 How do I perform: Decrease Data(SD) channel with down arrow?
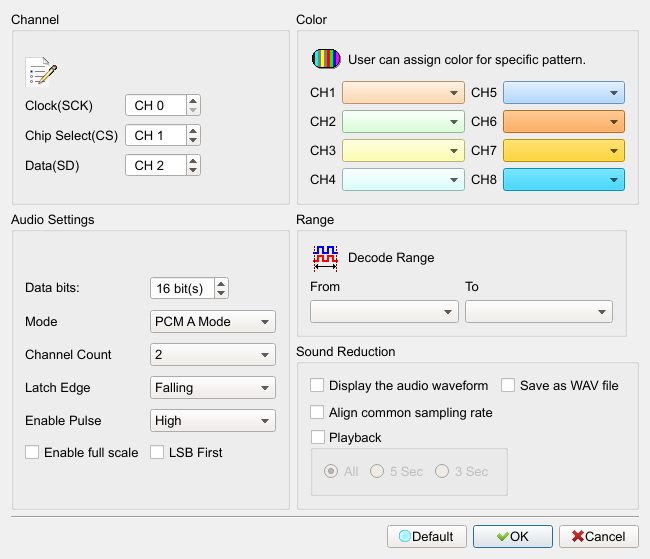193,170
